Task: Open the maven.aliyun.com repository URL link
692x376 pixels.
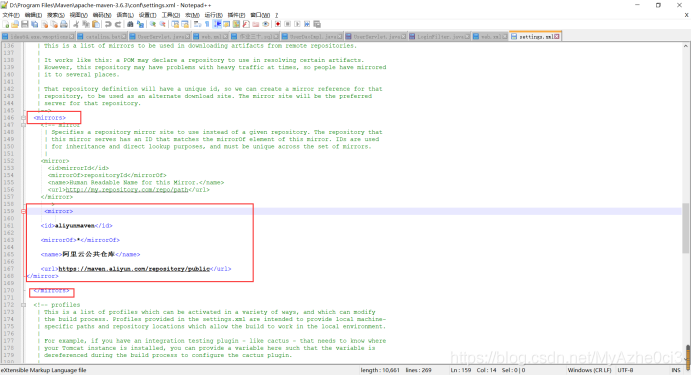Action: point(134,269)
